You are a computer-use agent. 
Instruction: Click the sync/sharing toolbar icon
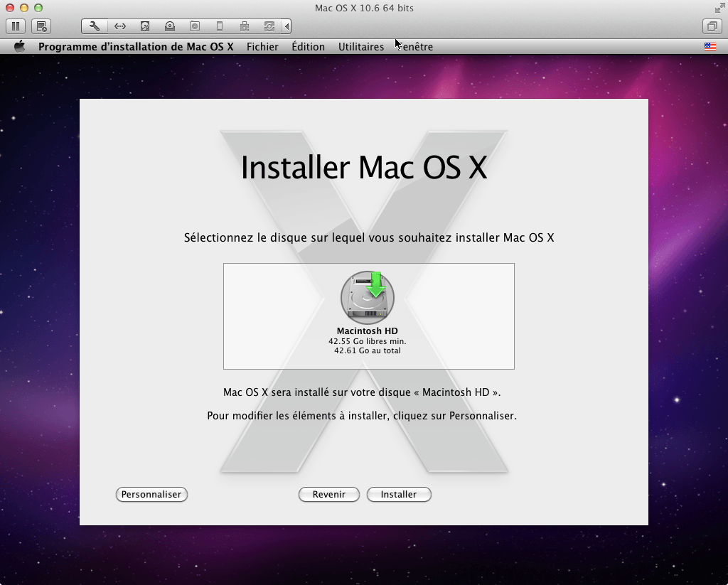269,26
